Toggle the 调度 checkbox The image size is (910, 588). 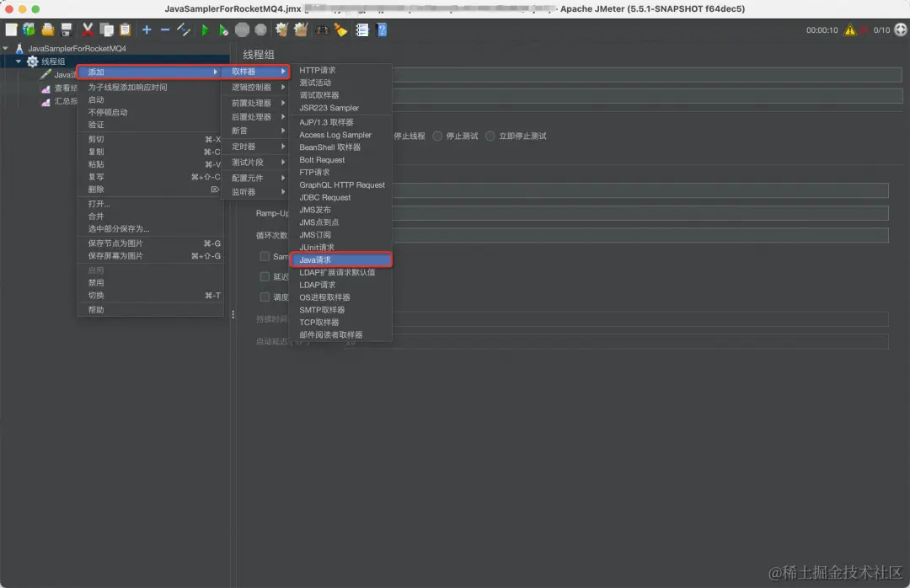click(x=265, y=297)
